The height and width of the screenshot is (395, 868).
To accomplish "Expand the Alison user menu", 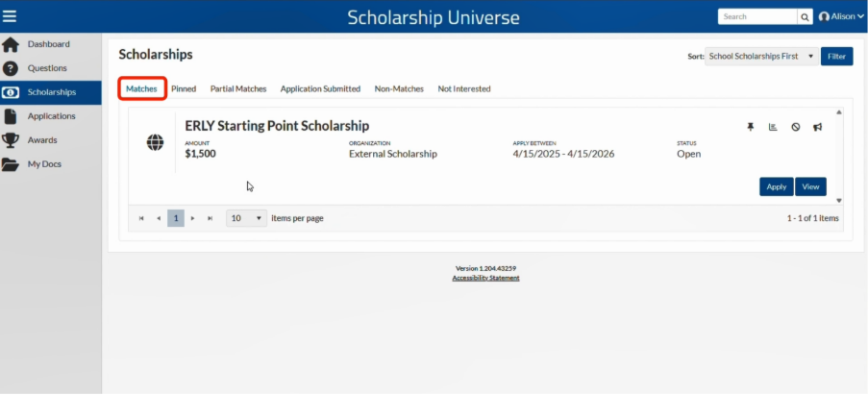I will coord(841,16).
